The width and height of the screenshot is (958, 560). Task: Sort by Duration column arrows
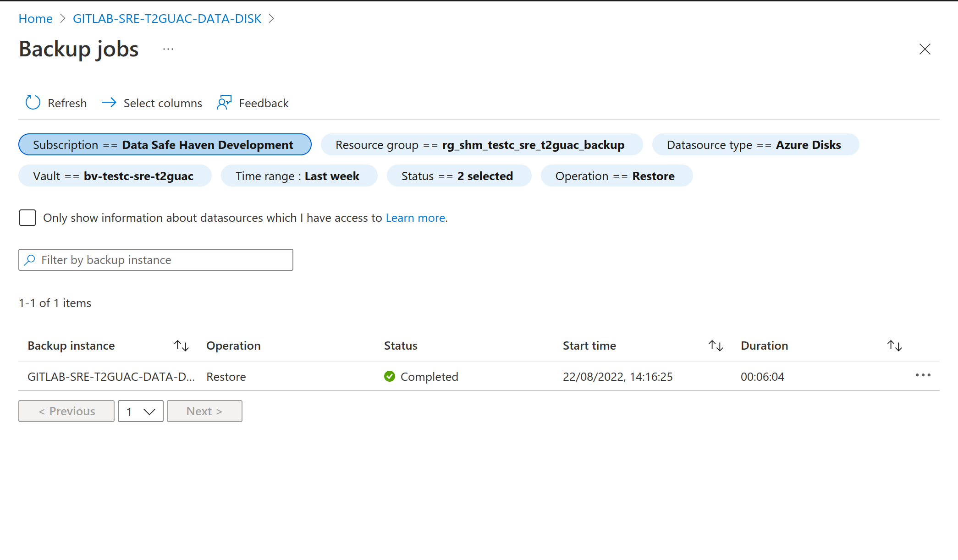pyautogui.click(x=895, y=346)
